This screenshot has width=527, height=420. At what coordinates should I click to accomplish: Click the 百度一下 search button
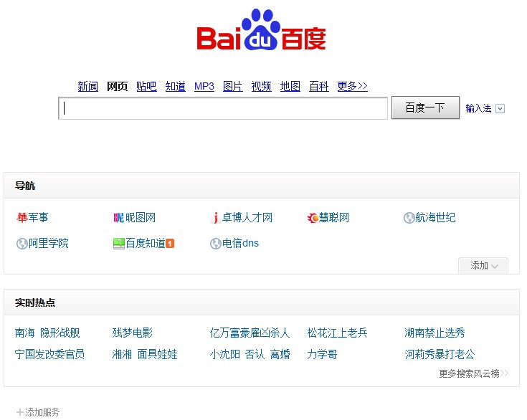pyautogui.click(x=425, y=108)
